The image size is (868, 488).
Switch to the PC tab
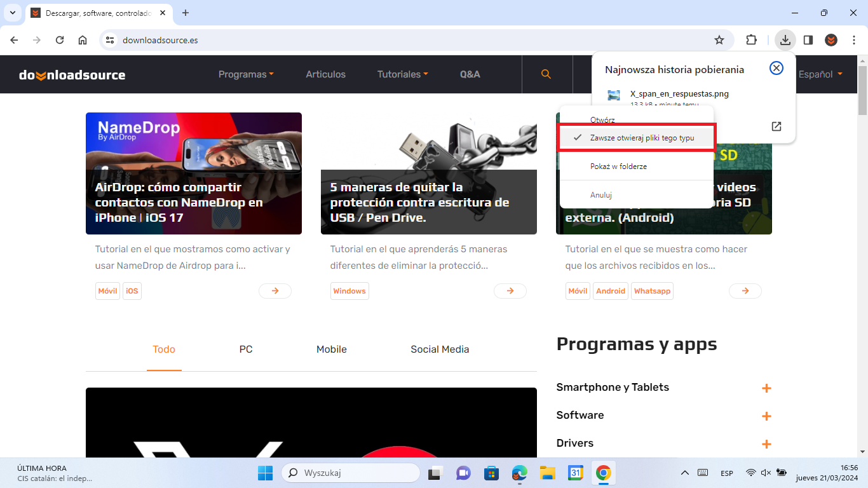click(246, 349)
